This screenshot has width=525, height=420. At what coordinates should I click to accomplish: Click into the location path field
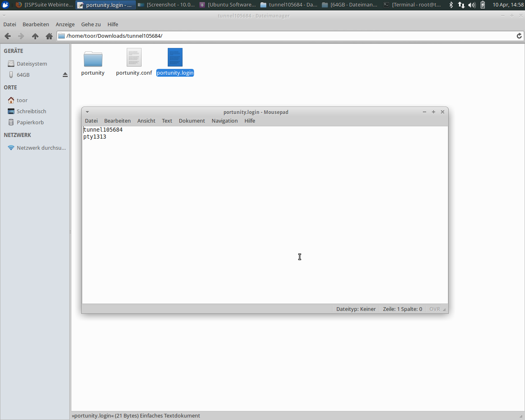coord(287,36)
